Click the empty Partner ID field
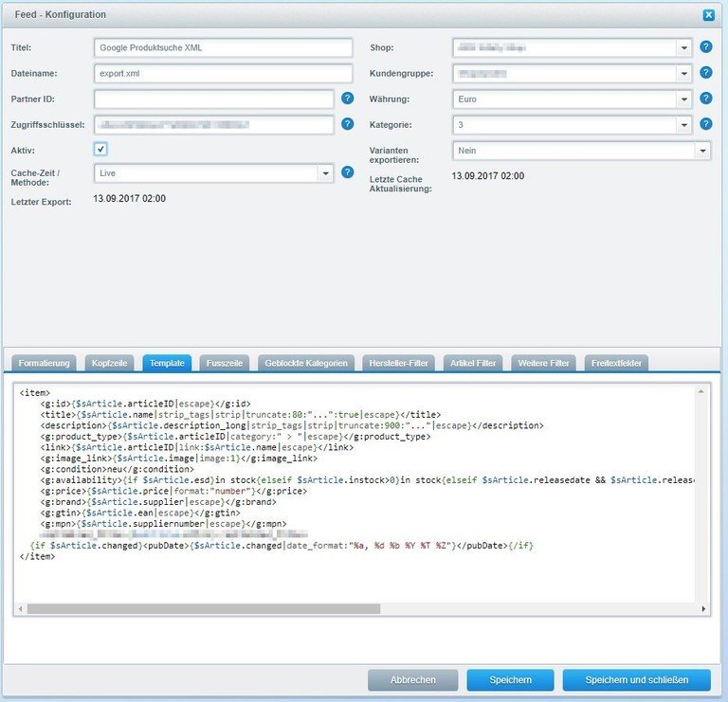728x702 pixels. 213,99
